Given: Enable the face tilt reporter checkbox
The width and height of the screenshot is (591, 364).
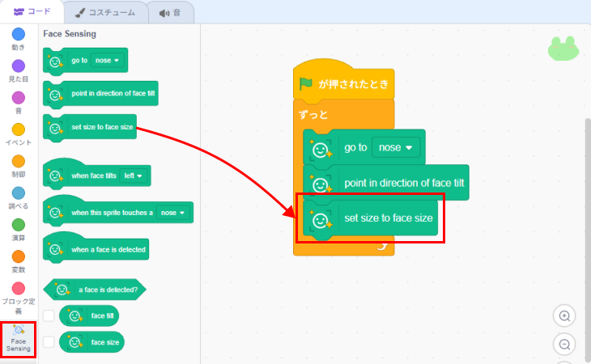Looking at the screenshot, I should (x=49, y=315).
